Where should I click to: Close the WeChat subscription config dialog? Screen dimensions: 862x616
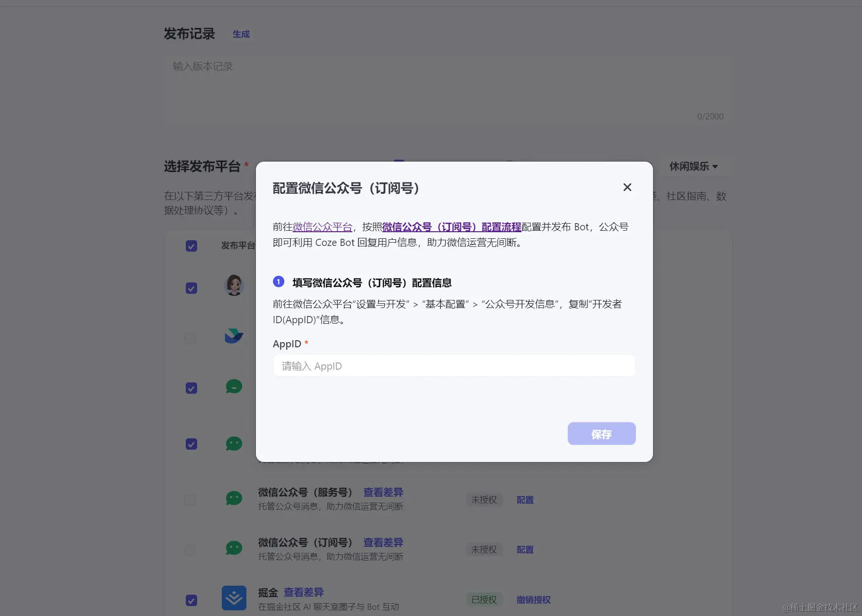627,187
